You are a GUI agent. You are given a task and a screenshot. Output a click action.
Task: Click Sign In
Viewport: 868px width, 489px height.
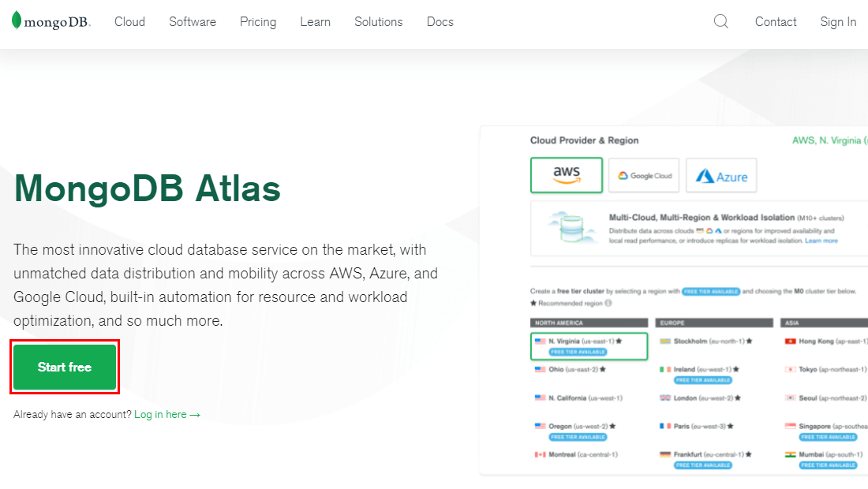(x=838, y=22)
